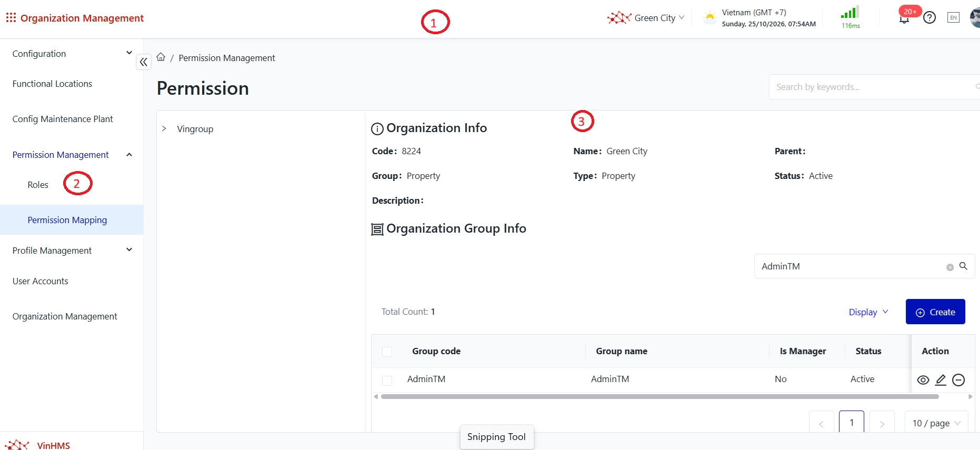This screenshot has height=450, width=980.
Task: Click the previous page arrow
Action: 822,423
